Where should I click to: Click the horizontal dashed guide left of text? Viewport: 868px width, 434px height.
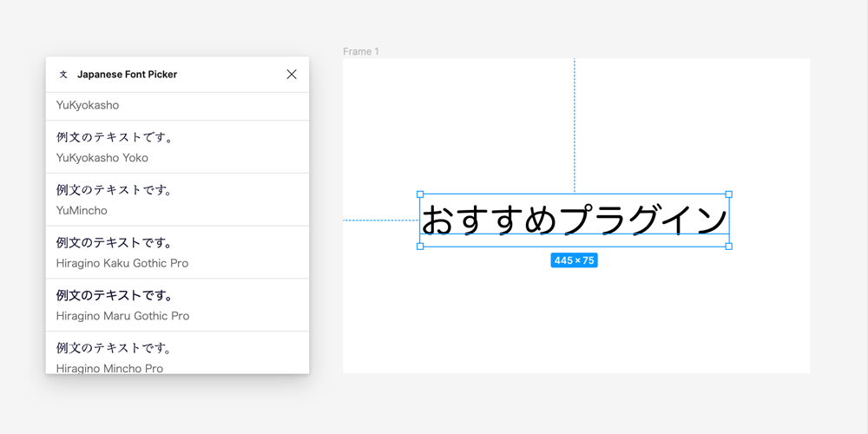tap(380, 220)
